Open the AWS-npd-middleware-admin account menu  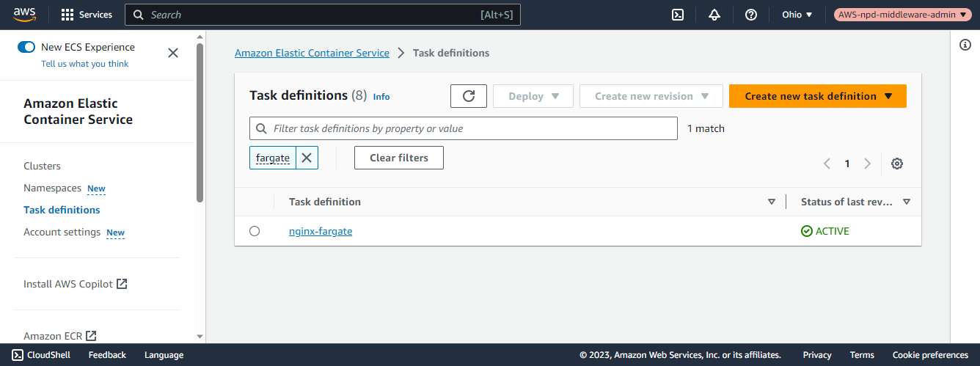[902, 15]
